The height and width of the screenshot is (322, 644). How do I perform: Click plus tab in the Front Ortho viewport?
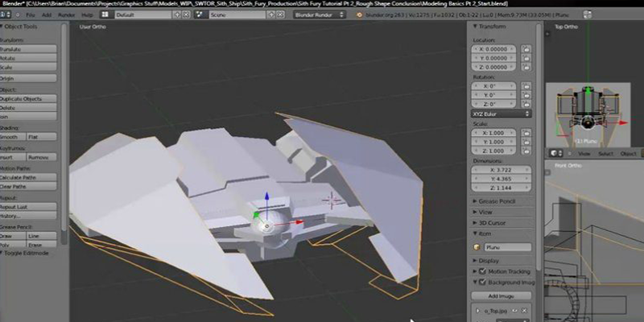pos(547,172)
